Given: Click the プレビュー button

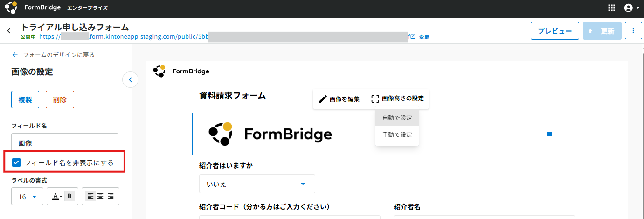Looking at the screenshot, I should click(555, 31).
